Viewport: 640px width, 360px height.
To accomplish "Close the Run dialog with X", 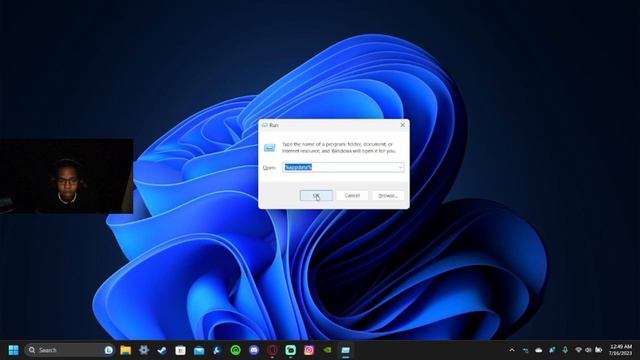I will pos(402,125).
